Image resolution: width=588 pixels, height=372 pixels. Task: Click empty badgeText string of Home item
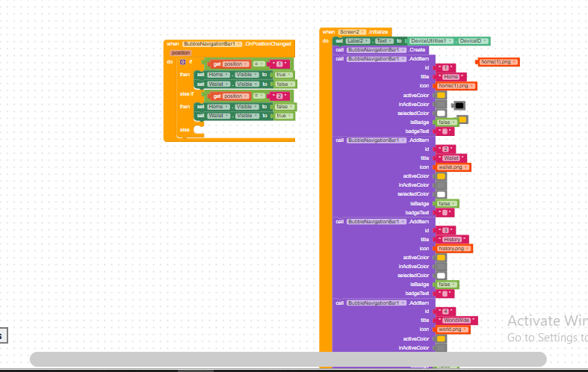tap(445, 131)
